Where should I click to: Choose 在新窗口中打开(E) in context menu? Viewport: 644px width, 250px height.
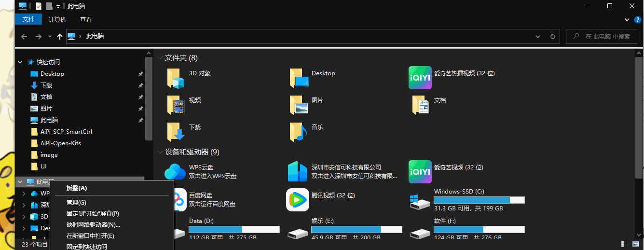112,236
